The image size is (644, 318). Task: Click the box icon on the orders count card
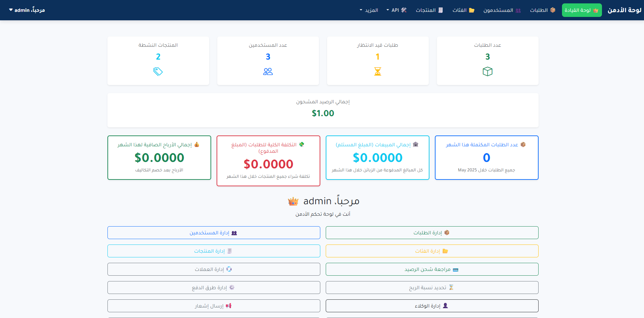point(487,71)
